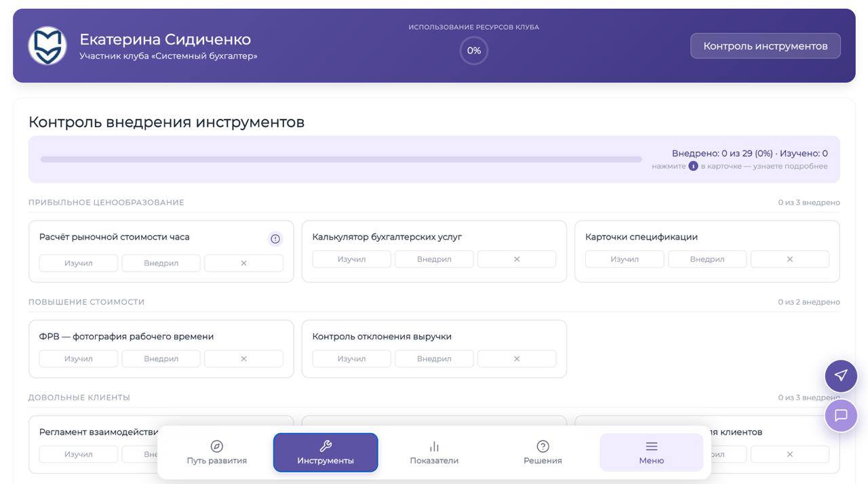
Task: Mark Контроль отклонения выручки as Изучил
Action: tap(351, 358)
